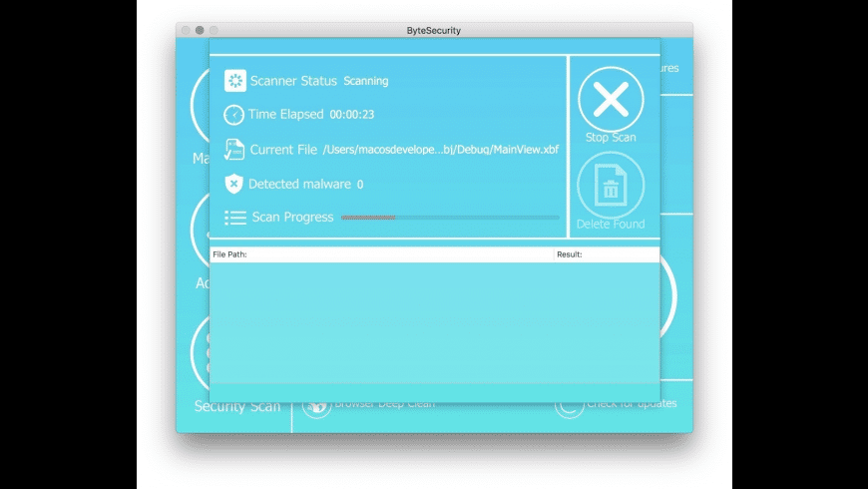Select the File Path column header
The image size is (868, 489).
[x=382, y=254]
